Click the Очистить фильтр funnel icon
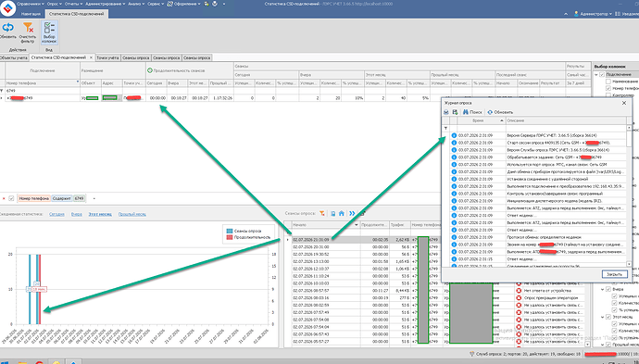The height and width of the screenshot is (364, 639). point(28,28)
